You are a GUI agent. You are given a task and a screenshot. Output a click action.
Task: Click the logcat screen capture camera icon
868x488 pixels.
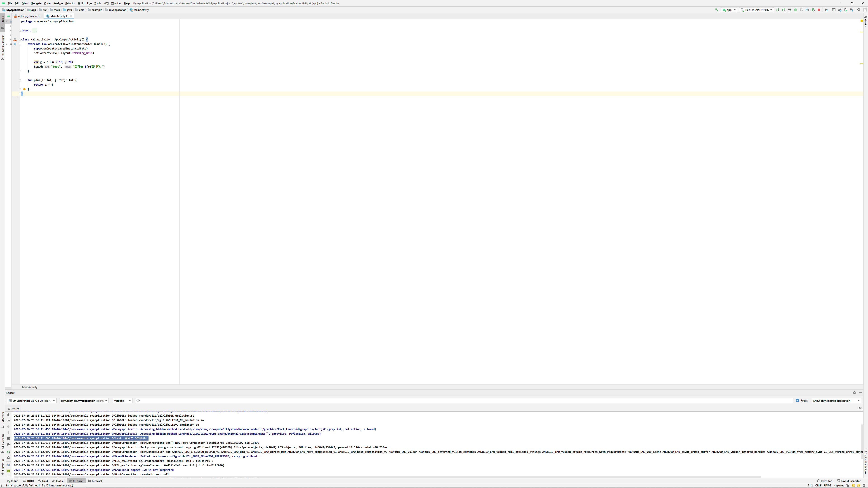(8, 465)
